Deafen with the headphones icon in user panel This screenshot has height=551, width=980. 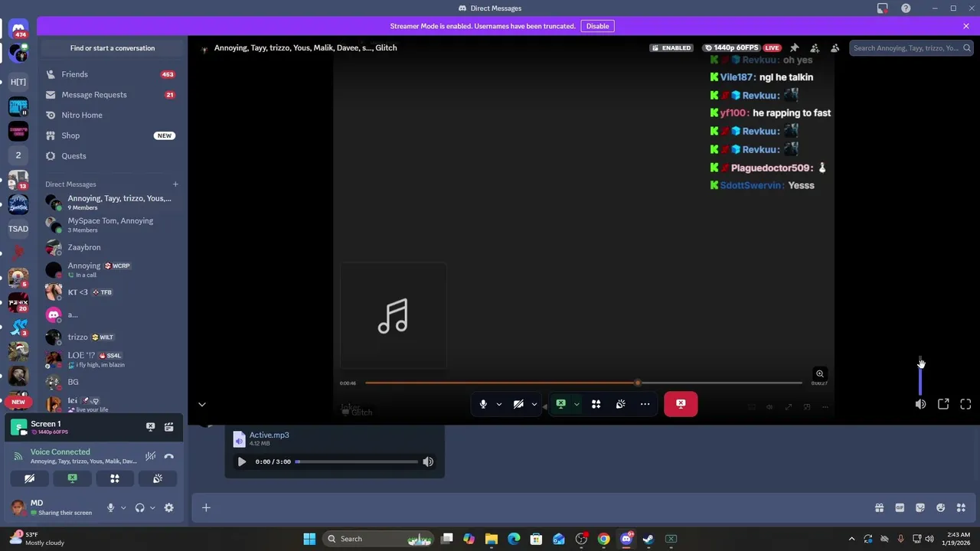tap(139, 507)
